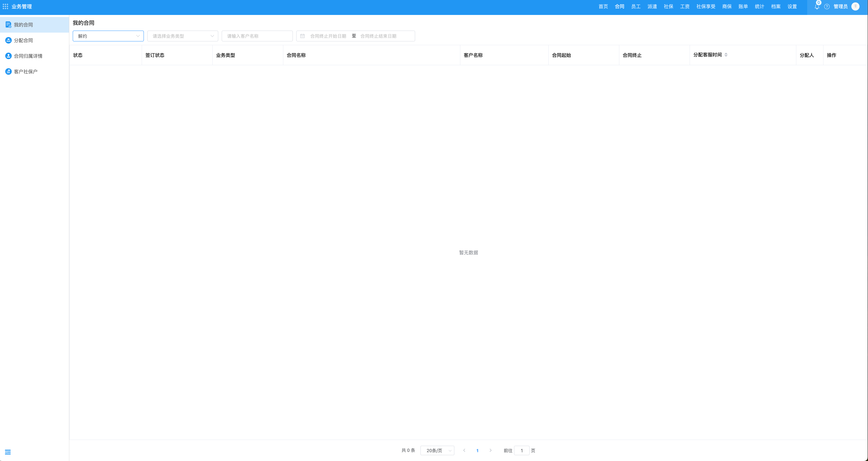This screenshot has height=461, width=868.
Task: Open the 解约 status dropdown
Action: (108, 36)
